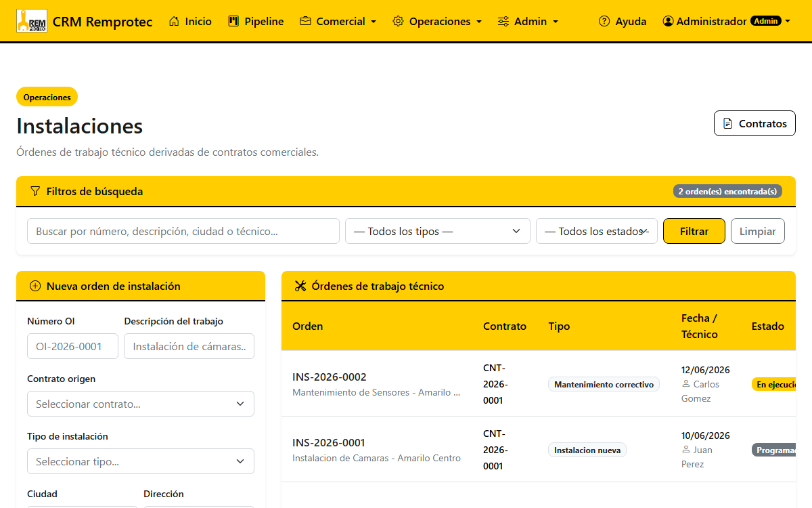Click the Tipo column header
Screen dimensions: 812x508
559,326
